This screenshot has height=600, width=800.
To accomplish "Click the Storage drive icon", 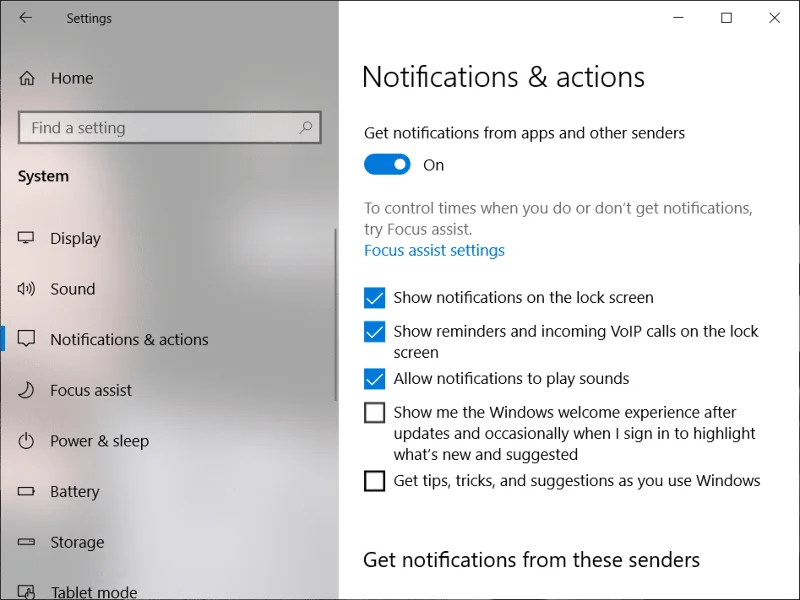I will pos(26,542).
